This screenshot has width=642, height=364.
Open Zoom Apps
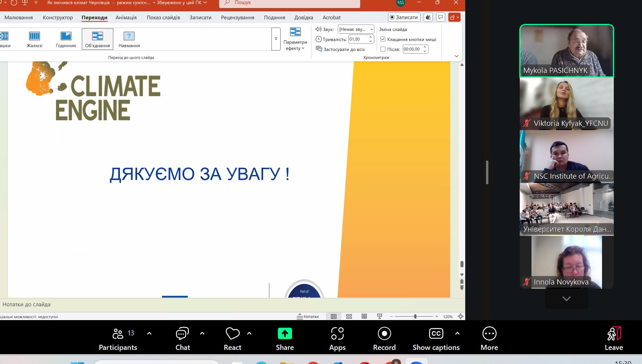point(337,339)
